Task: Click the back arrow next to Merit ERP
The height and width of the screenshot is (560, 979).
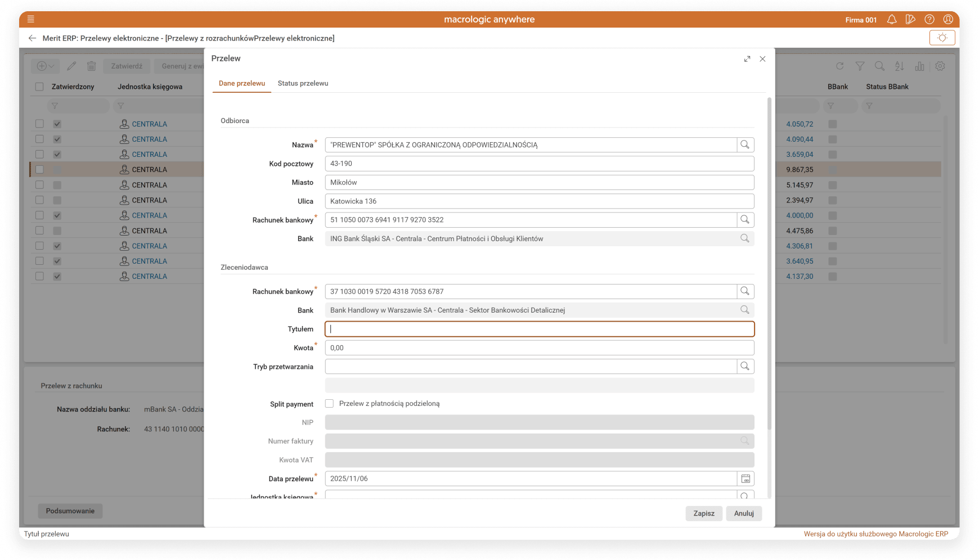Action: tap(32, 38)
